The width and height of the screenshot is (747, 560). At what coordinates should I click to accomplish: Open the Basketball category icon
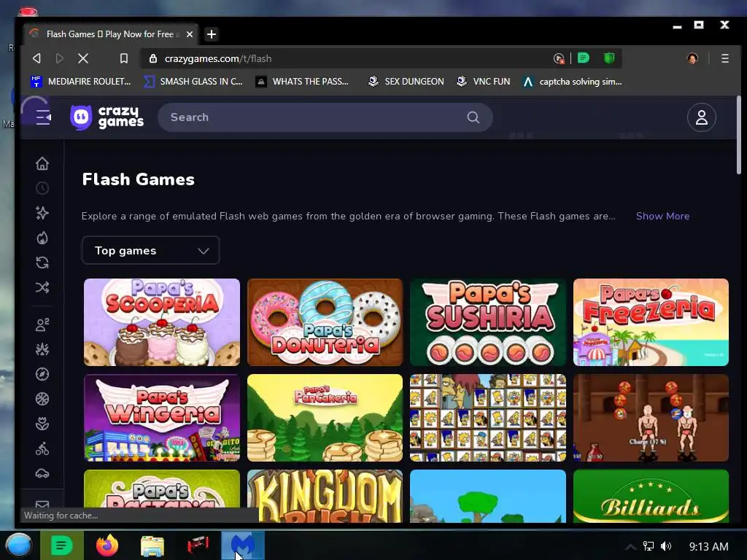coord(42,399)
